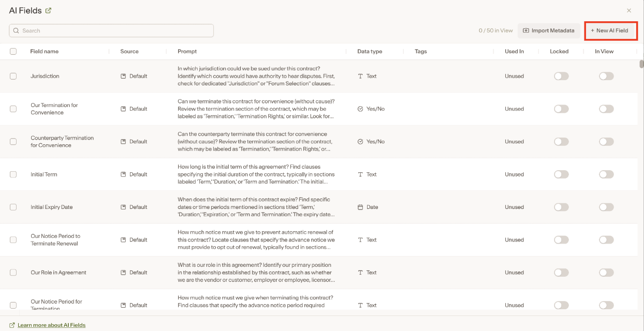Click the Yes/No type icon in Counterparty Termination row
This screenshot has width=644, height=331.
tap(360, 142)
